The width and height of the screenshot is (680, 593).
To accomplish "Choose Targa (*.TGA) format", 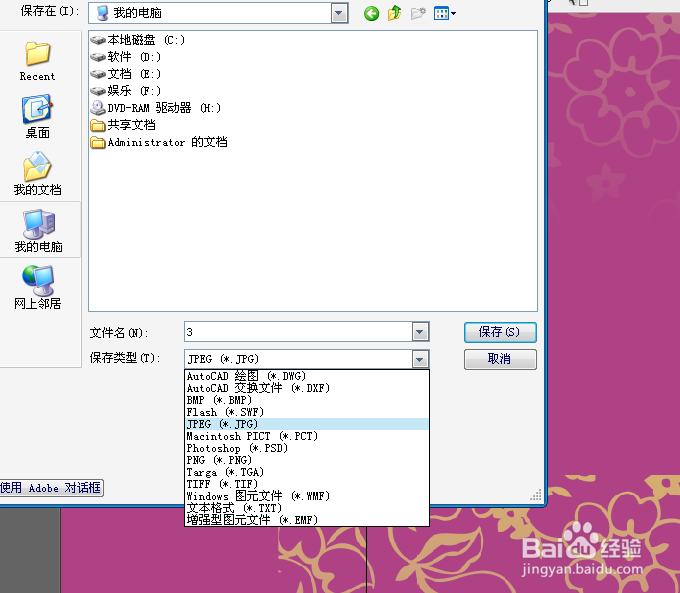I will coord(307,472).
